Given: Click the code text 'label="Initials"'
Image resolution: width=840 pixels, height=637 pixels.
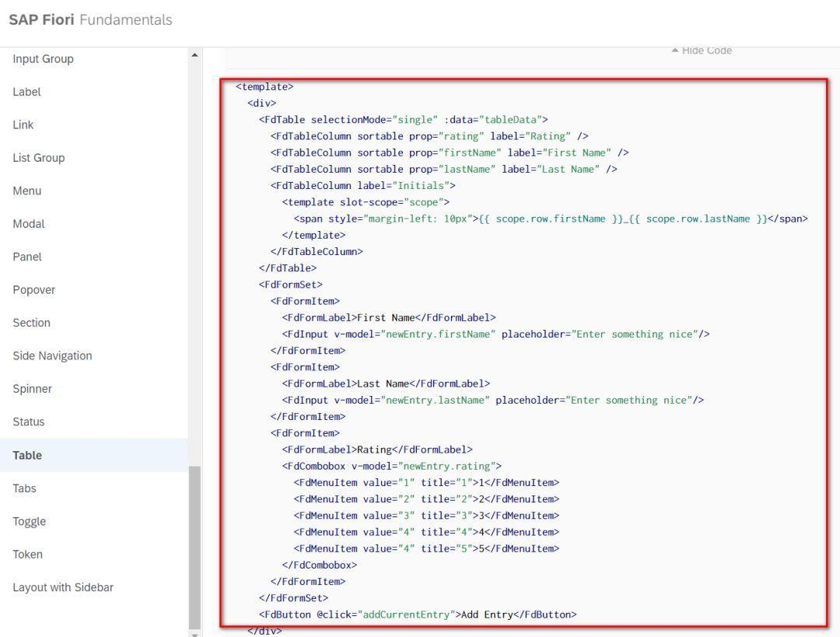Looking at the screenshot, I should tap(404, 186).
